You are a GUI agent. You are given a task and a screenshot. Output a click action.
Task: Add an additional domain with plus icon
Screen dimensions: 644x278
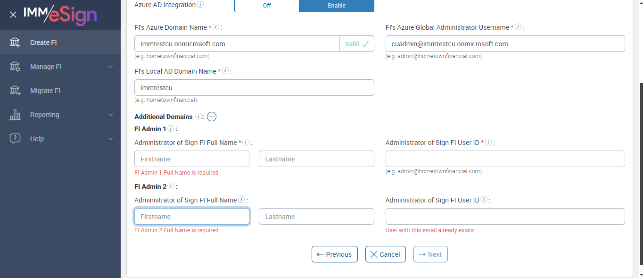[x=212, y=117]
